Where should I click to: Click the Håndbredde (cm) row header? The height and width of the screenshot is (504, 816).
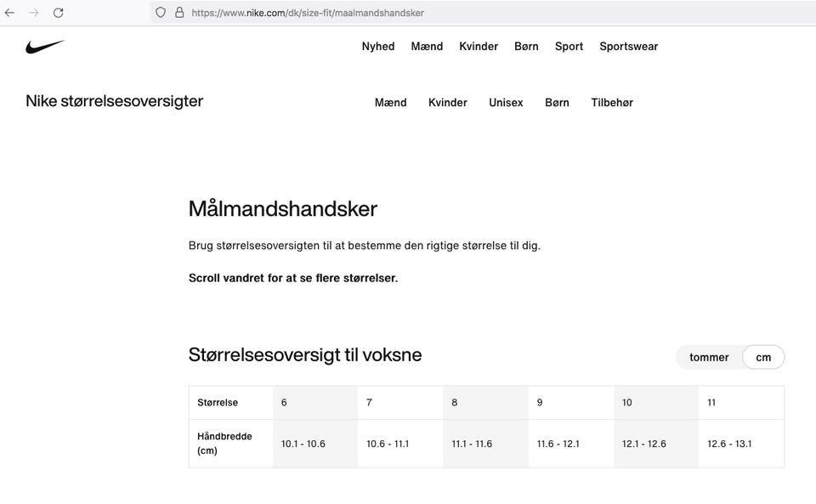[231, 444]
